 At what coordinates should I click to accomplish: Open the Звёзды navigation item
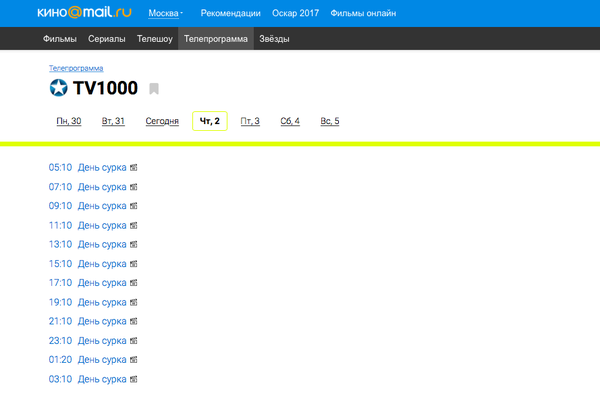pos(274,39)
